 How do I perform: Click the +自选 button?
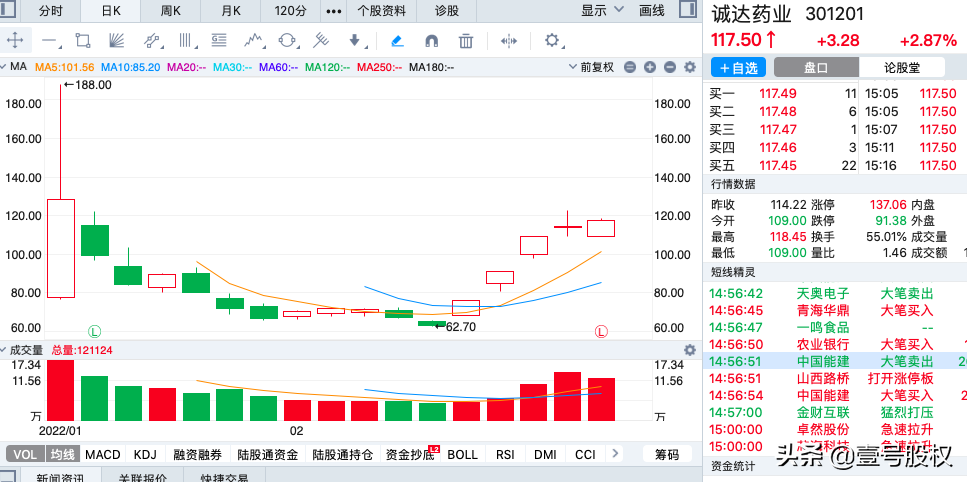pos(738,68)
